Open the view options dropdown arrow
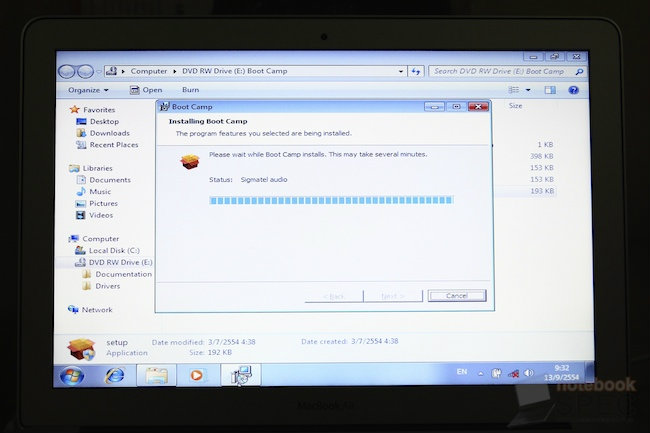Screen dimensions: 650x433 coord(528,90)
